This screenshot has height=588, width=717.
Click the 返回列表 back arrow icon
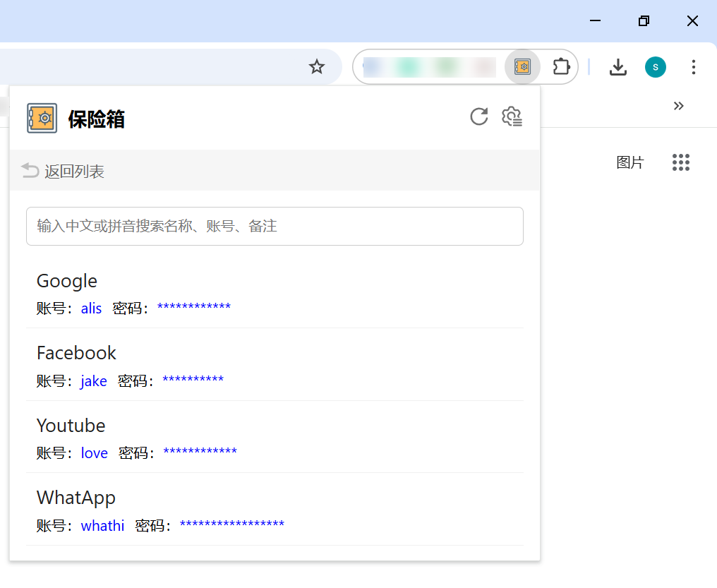30,170
